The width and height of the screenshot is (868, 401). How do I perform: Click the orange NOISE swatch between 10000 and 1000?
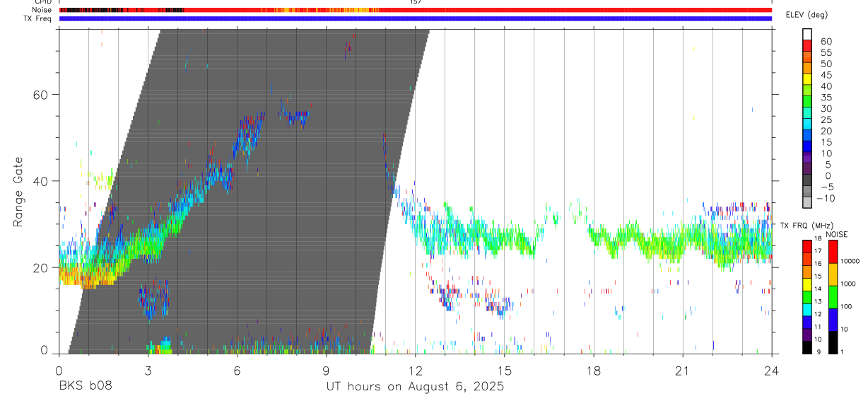(x=833, y=274)
